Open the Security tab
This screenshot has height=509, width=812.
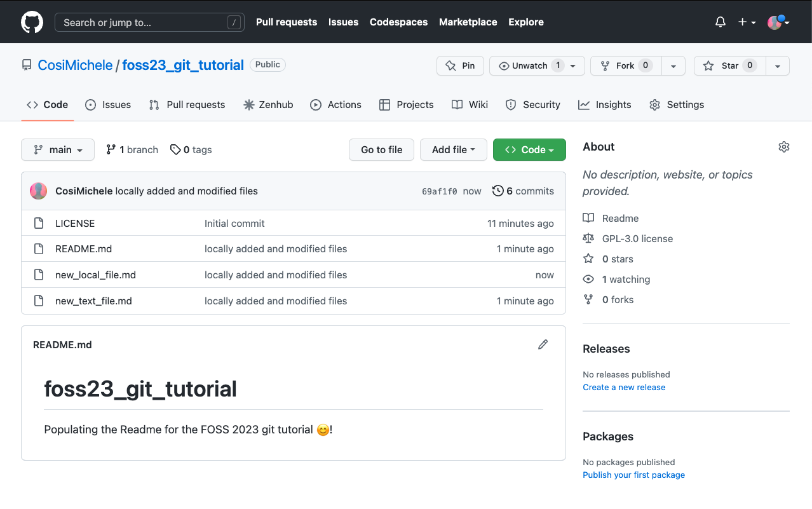coord(532,105)
